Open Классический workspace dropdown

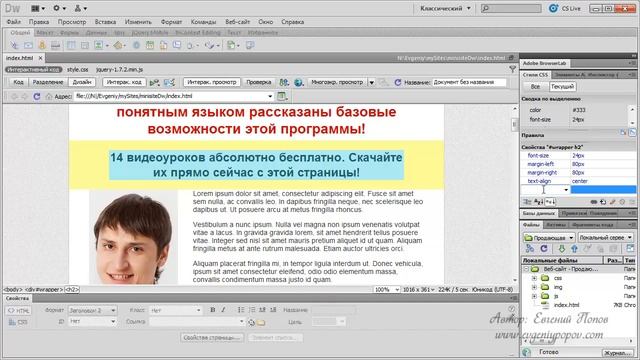tap(445, 8)
